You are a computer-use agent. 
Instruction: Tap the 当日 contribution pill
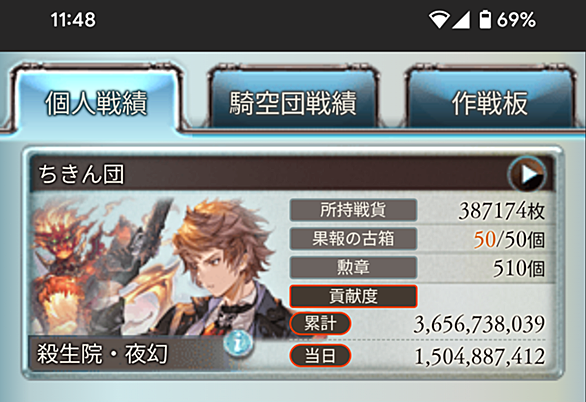tap(320, 355)
